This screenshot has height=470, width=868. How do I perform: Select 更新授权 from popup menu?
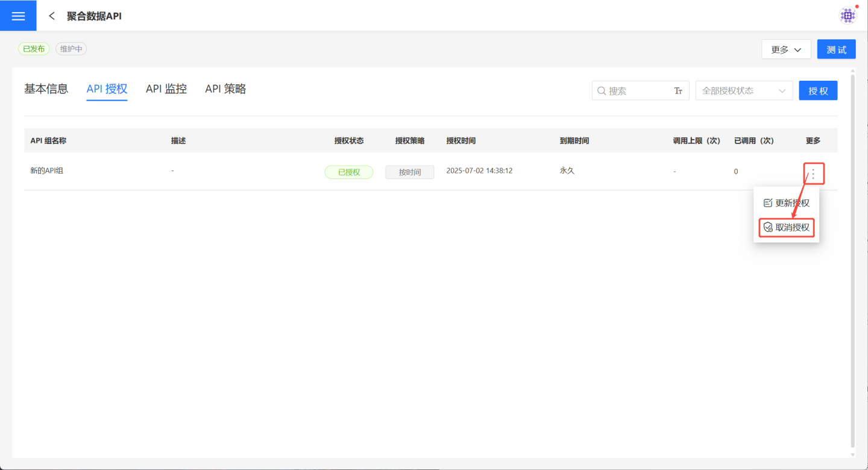click(x=786, y=203)
